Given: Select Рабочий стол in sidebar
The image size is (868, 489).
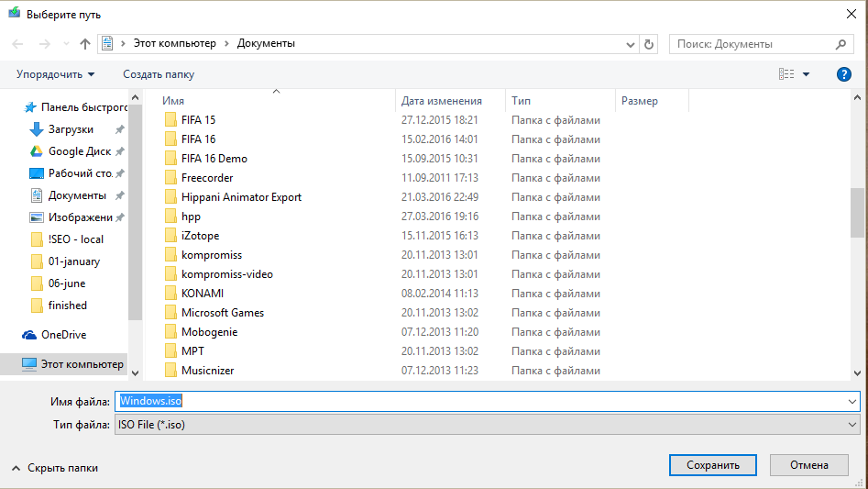Looking at the screenshot, I should pos(81,173).
